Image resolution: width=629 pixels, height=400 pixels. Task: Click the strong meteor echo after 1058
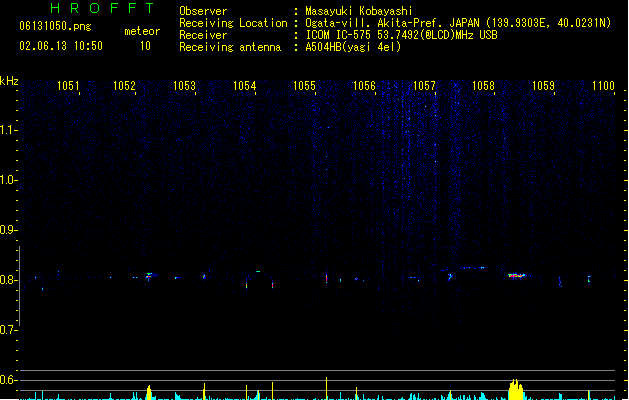click(x=517, y=276)
